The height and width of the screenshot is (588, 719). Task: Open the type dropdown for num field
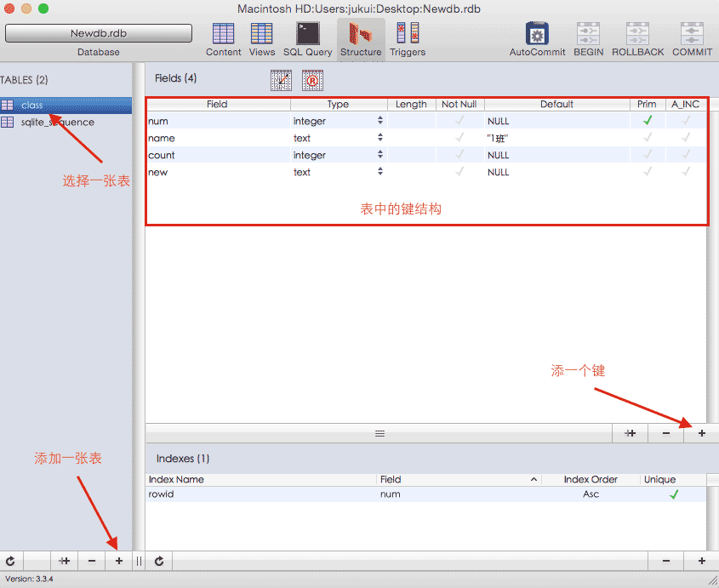pos(380,121)
